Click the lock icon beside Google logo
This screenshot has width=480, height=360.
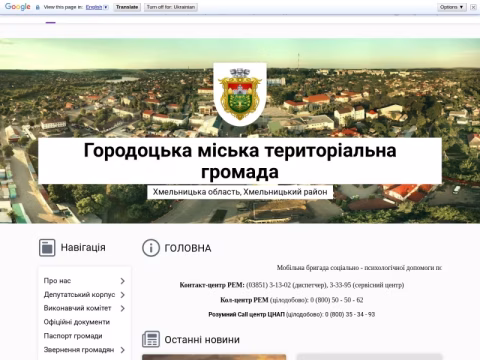(38, 7)
